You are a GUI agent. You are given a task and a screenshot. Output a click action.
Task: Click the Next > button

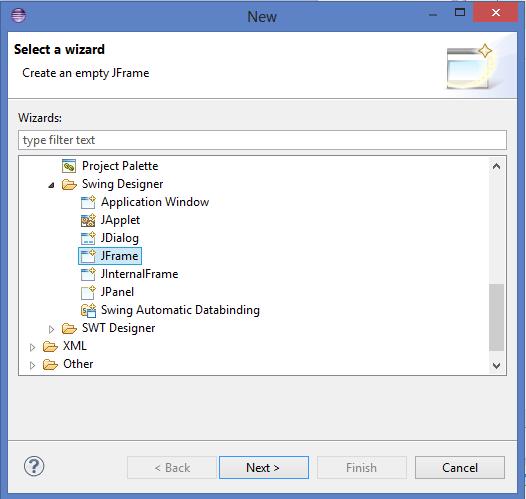click(264, 467)
